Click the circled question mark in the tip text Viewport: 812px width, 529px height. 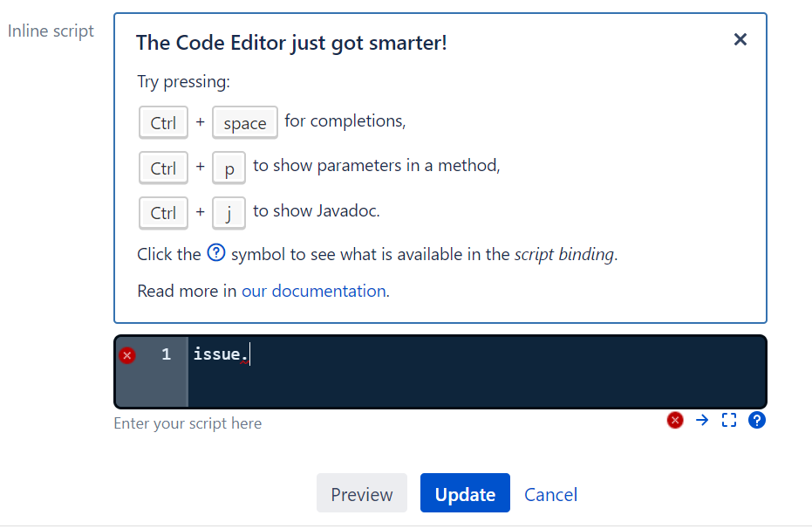click(215, 253)
